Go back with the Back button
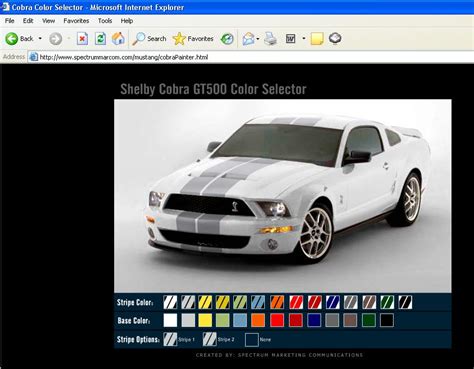 point(19,39)
